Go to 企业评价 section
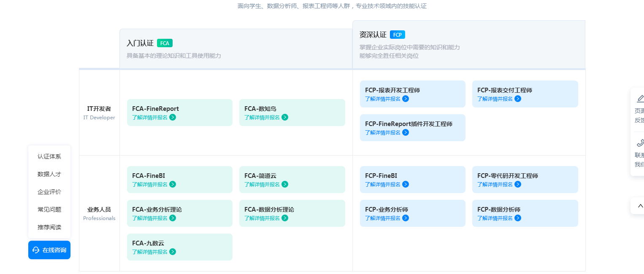 49,192
